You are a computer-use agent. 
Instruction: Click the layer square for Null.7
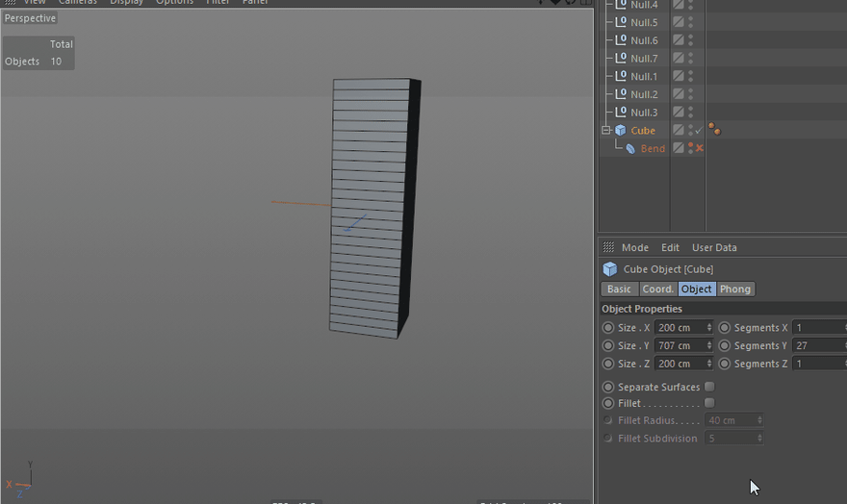click(679, 58)
